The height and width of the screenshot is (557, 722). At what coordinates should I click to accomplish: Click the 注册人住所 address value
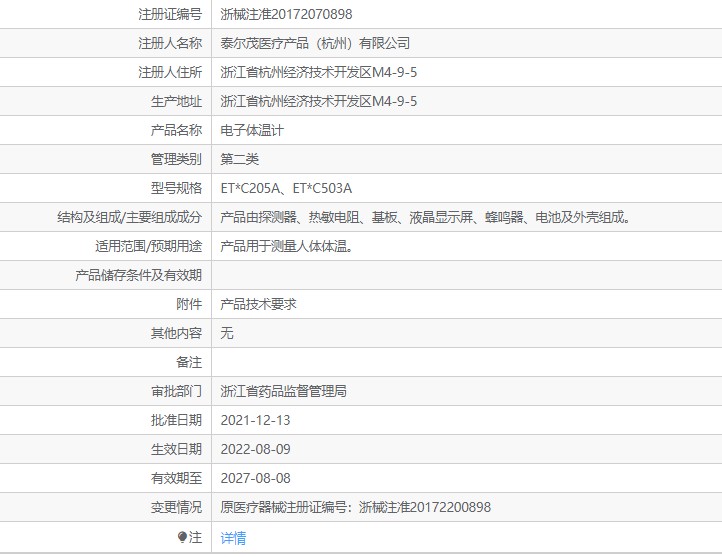click(x=319, y=72)
